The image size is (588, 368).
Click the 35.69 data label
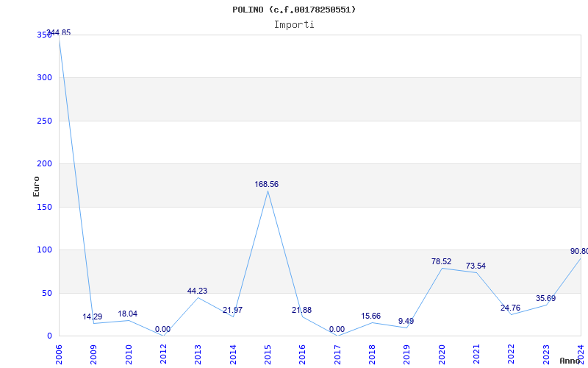(545, 299)
